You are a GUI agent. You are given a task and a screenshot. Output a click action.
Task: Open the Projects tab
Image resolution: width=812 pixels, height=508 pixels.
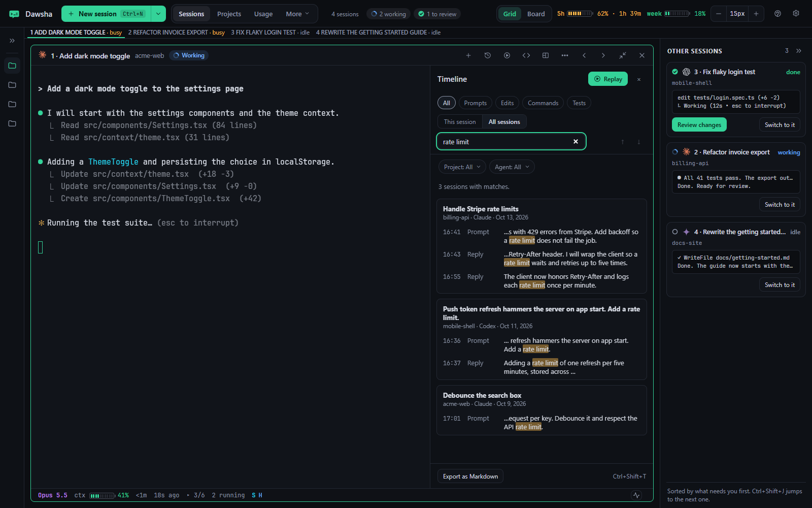coord(229,14)
